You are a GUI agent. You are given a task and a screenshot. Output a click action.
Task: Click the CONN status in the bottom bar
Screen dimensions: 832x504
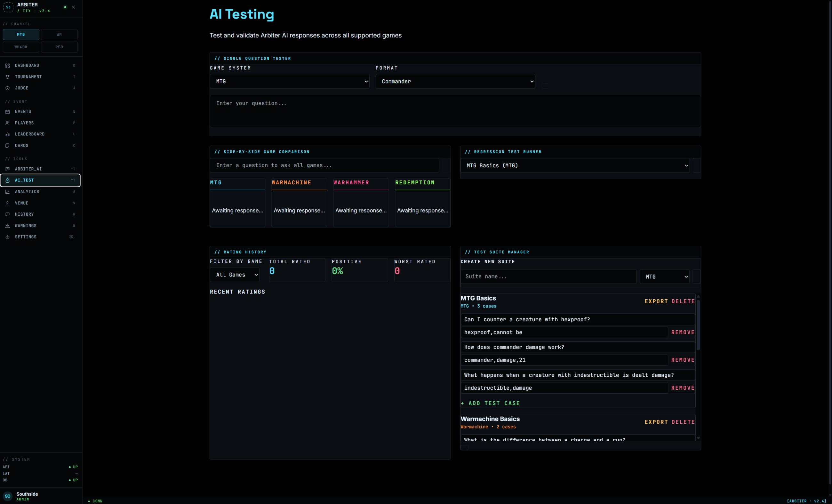[x=95, y=501]
